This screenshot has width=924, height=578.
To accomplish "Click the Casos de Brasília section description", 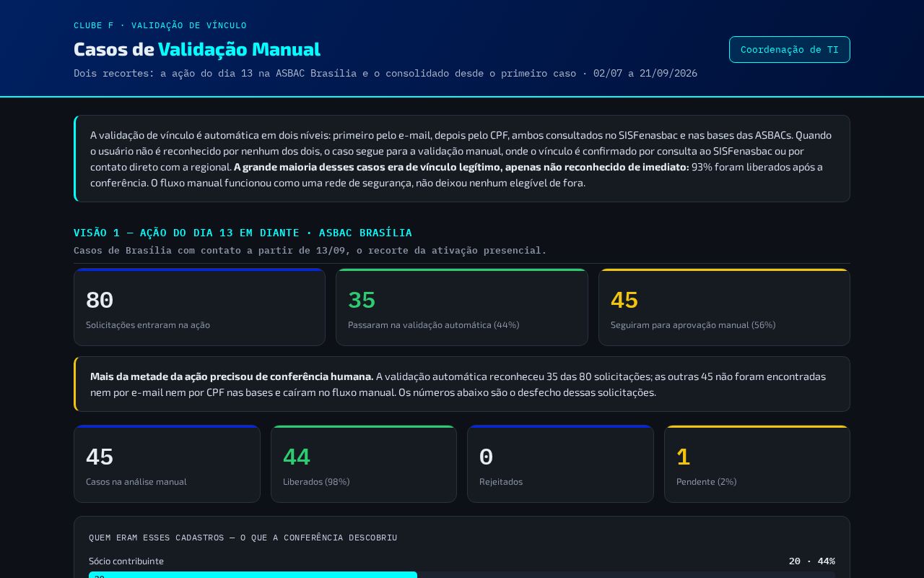I will (310, 250).
